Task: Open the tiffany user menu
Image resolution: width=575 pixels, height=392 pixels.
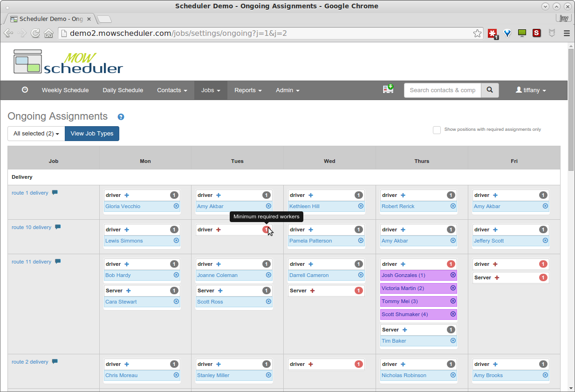Action: click(531, 90)
